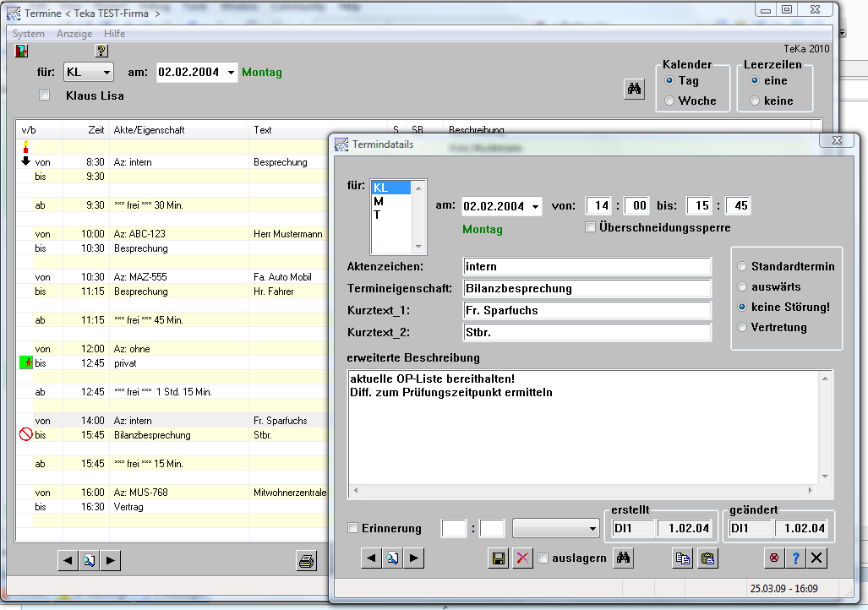Enable the Überschneidungssperre checkbox
Viewport: 868px width, 610px height.
pyautogui.click(x=590, y=227)
